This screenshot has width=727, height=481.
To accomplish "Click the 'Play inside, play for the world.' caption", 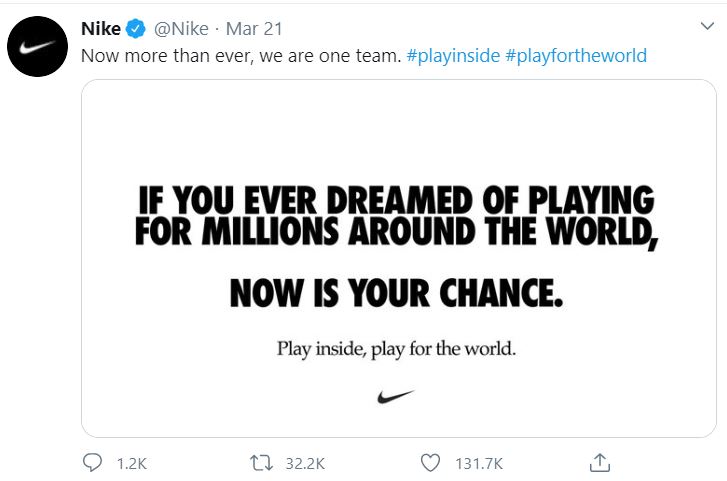I will click(x=396, y=349).
